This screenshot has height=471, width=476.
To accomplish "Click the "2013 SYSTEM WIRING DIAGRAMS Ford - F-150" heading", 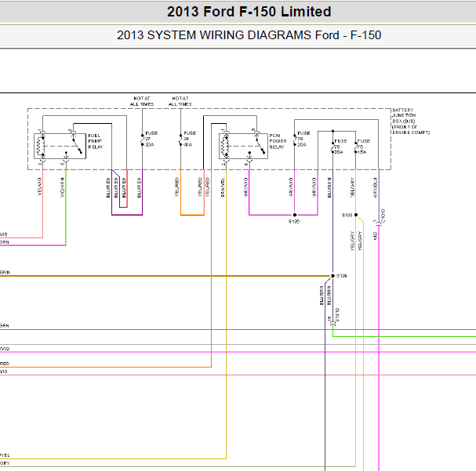I will [249, 35].
